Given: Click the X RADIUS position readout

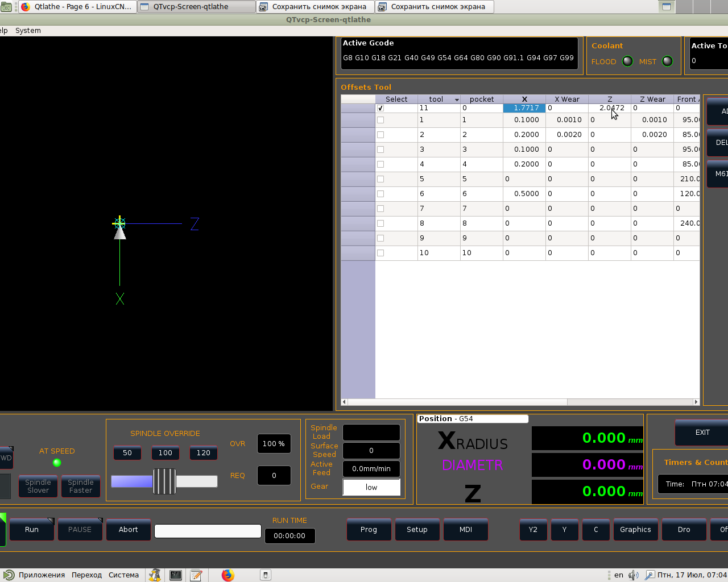Looking at the screenshot, I should pyautogui.click(x=588, y=438).
